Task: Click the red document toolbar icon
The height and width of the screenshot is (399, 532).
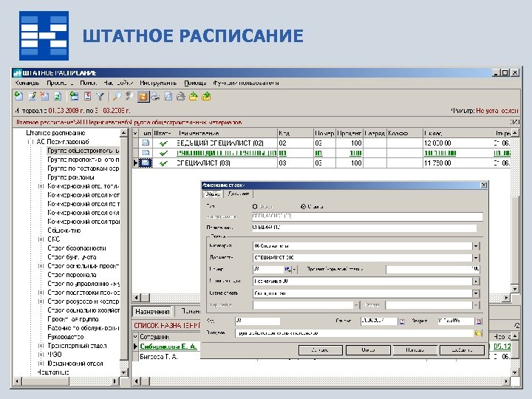Action: (87, 96)
